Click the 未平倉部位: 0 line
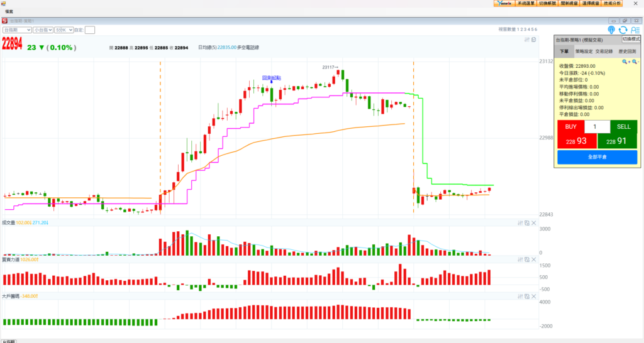The width and height of the screenshot is (644, 343). [574, 80]
